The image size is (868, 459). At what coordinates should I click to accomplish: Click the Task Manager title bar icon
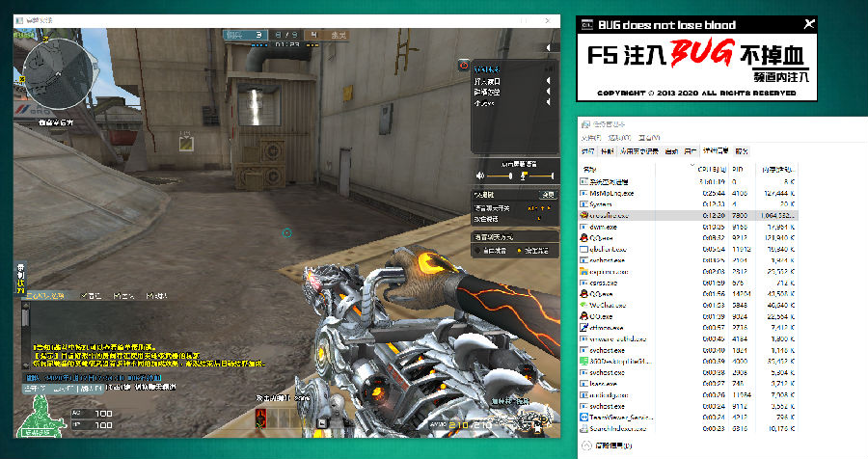click(585, 124)
